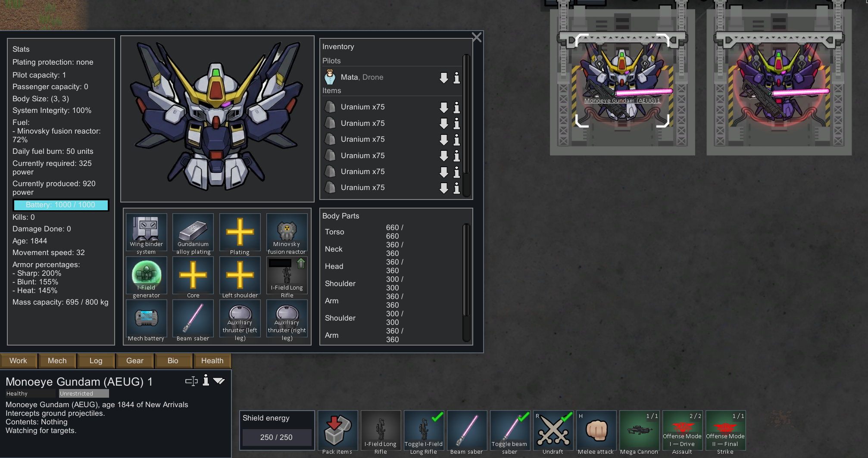
Task: Open the Gear tab
Action: [x=135, y=361]
